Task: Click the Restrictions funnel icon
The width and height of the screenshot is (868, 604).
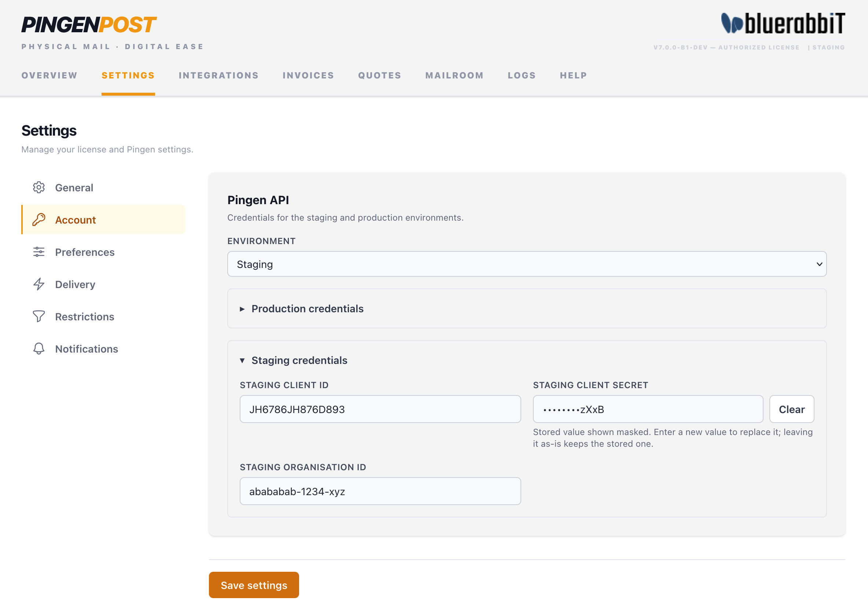Action: (38, 316)
